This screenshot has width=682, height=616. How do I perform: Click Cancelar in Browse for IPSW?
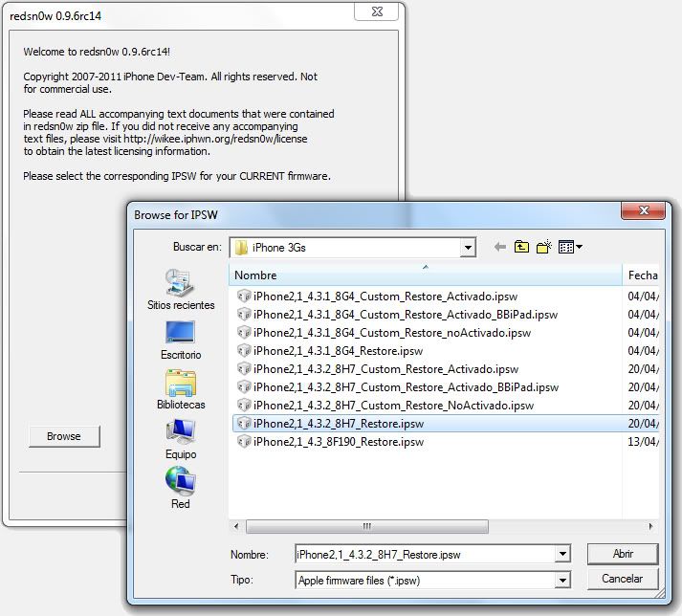623,579
